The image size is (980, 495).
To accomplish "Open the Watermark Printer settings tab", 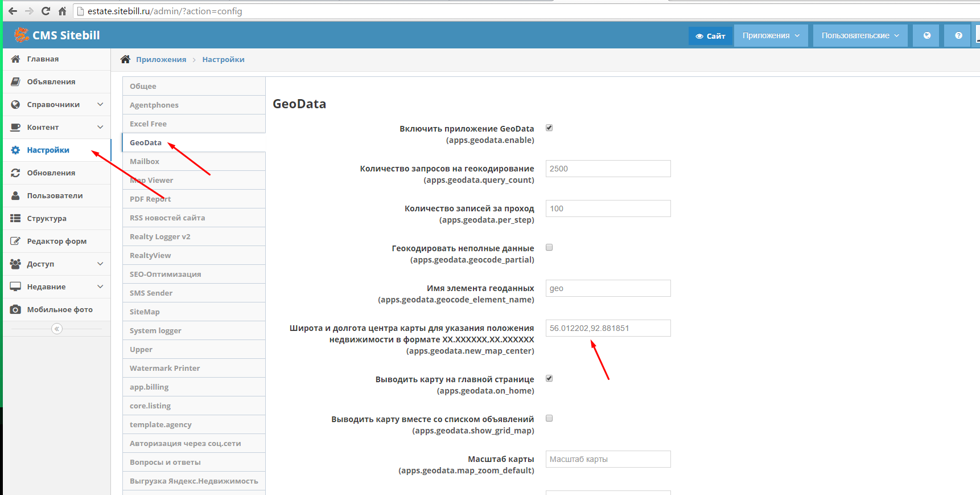I will click(194, 368).
